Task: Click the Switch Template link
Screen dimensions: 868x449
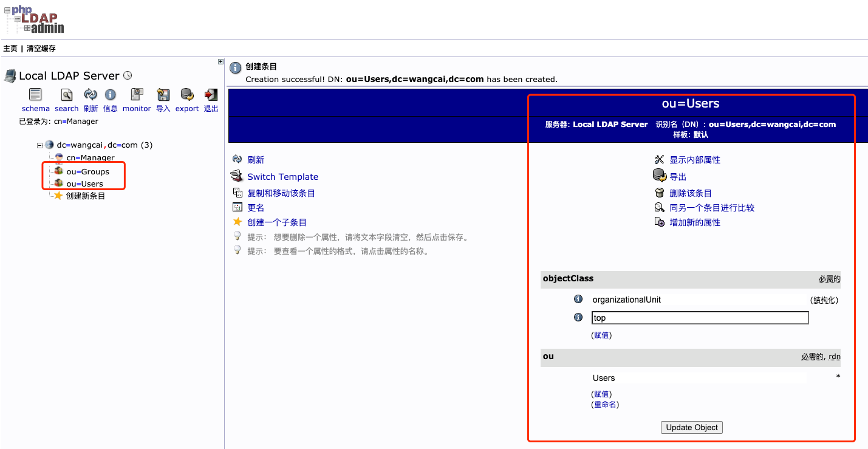Action: [282, 176]
